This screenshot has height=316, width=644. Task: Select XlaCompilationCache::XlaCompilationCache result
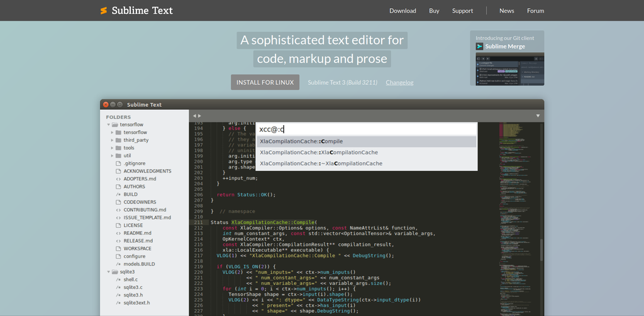[x=367, y=152]
